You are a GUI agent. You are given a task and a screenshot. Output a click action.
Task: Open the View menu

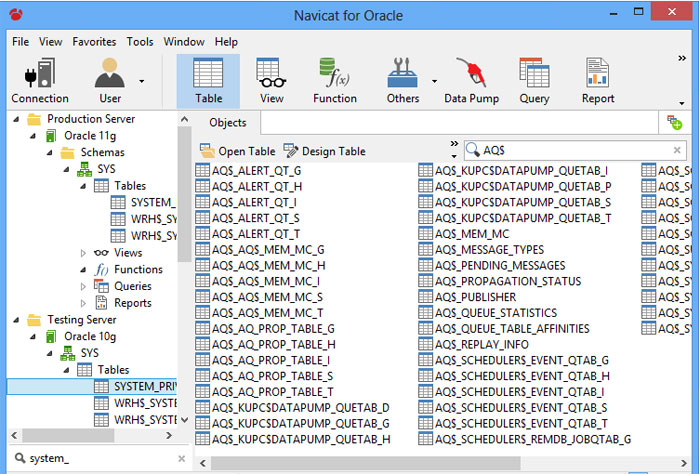coord(50,42)
